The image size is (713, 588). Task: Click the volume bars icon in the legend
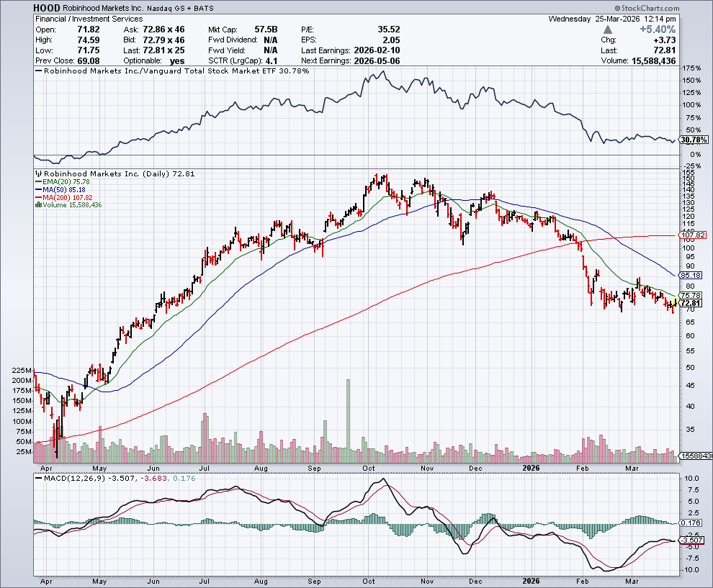pos(37,205)
